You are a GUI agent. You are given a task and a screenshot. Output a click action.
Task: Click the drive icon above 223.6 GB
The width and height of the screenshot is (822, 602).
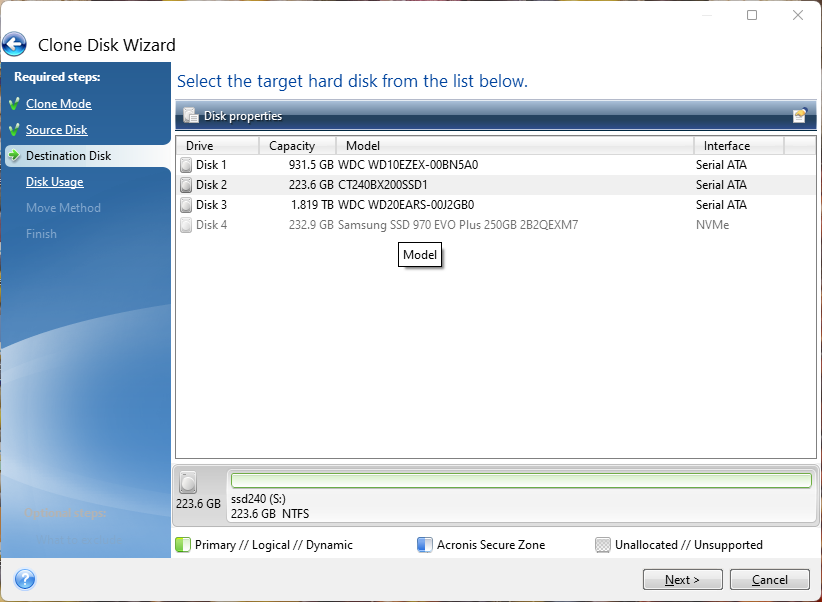[188, 482]
